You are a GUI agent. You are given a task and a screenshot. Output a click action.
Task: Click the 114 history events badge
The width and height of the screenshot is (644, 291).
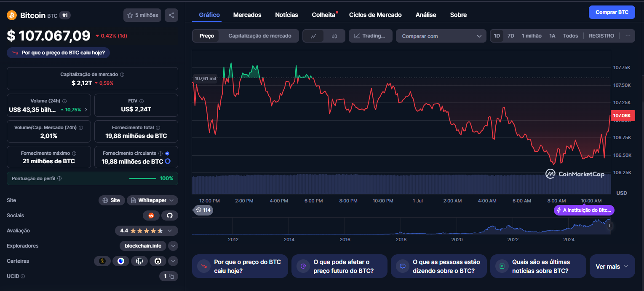[x=203, y=210]
